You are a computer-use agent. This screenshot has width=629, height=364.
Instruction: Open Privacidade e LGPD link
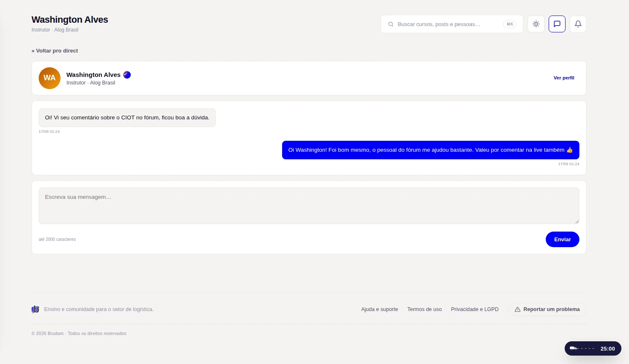click(475, 309)
